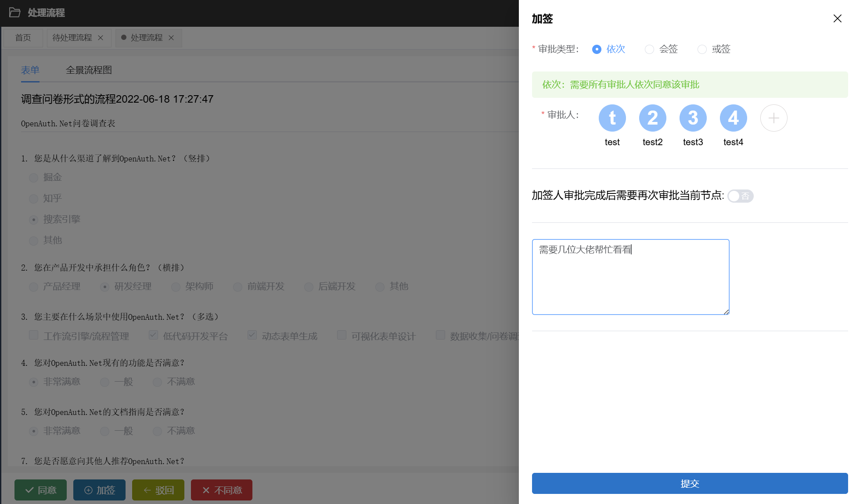Click the 驳回 reject-back button
856x504 pixels.
158,490
